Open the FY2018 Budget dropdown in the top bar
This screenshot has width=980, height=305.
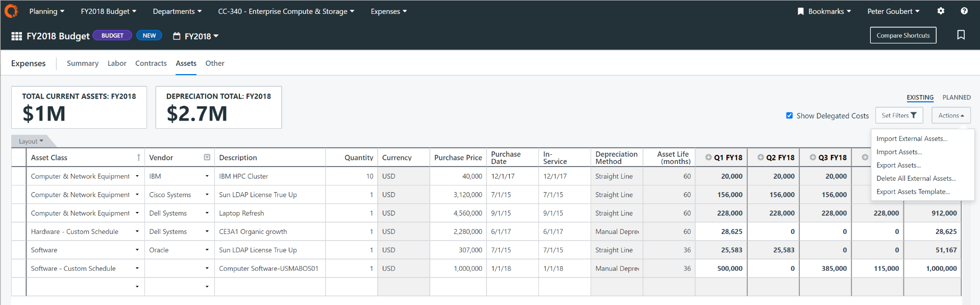[x=109, y=11]
